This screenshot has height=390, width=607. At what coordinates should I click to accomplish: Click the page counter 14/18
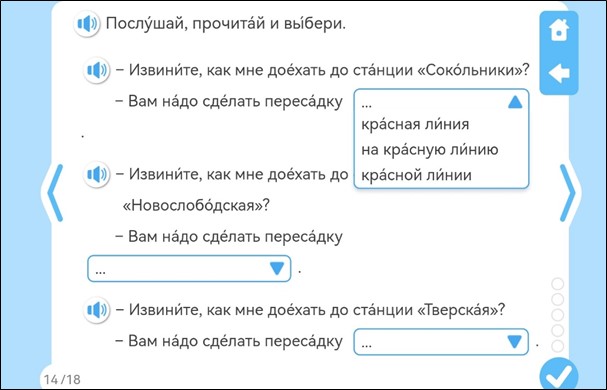(62, 379)
